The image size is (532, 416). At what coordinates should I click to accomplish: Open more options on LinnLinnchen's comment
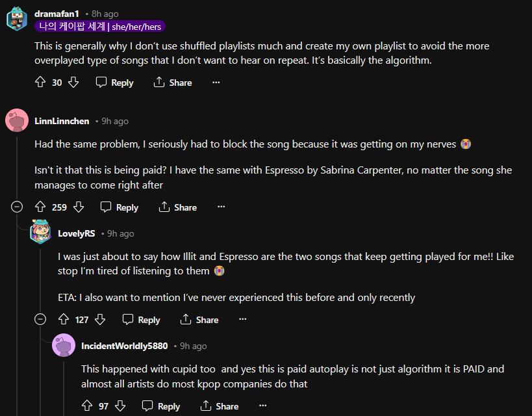pos(221,207)
